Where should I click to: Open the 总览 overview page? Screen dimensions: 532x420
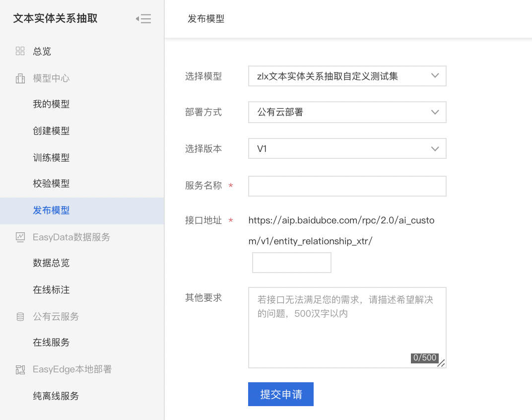coord(42,51)
